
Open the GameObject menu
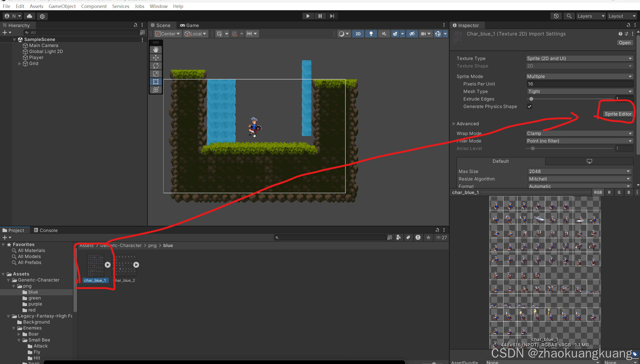[x=62, y=6]
